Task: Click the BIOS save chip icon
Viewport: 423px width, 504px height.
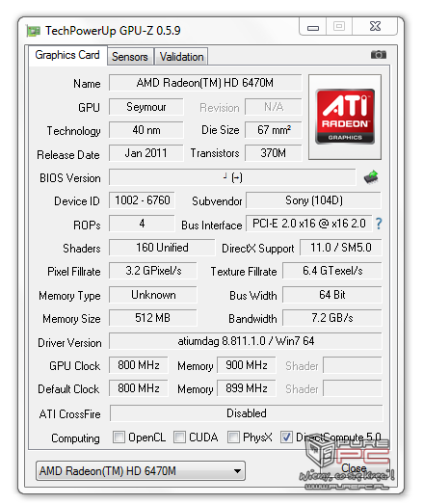Action: click(x=371, y=177)
